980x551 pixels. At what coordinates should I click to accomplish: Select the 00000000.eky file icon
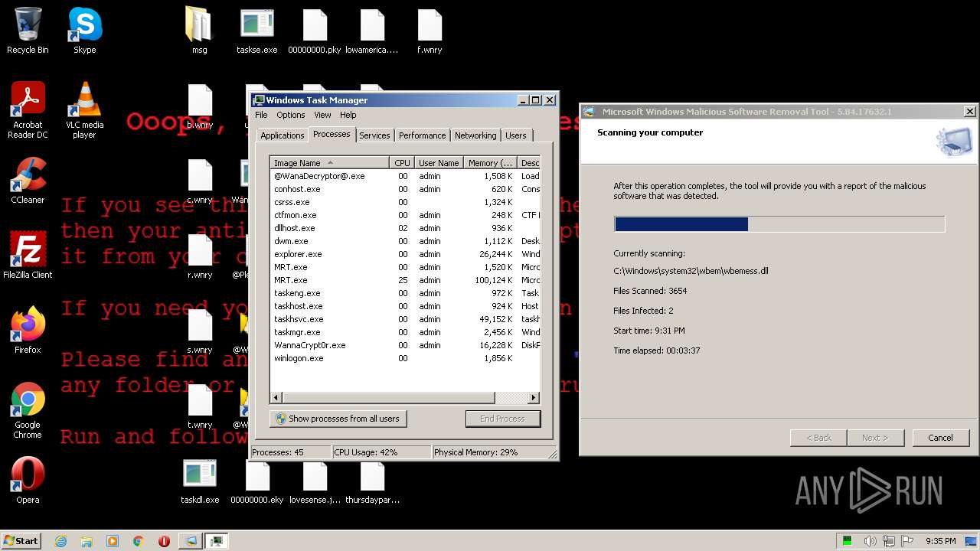click(257, 481)
